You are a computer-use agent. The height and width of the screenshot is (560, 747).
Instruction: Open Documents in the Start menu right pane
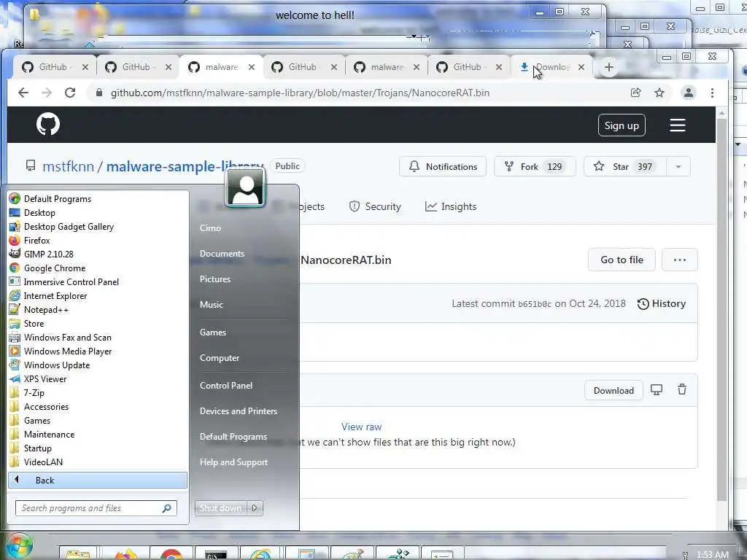coord(222,254)
